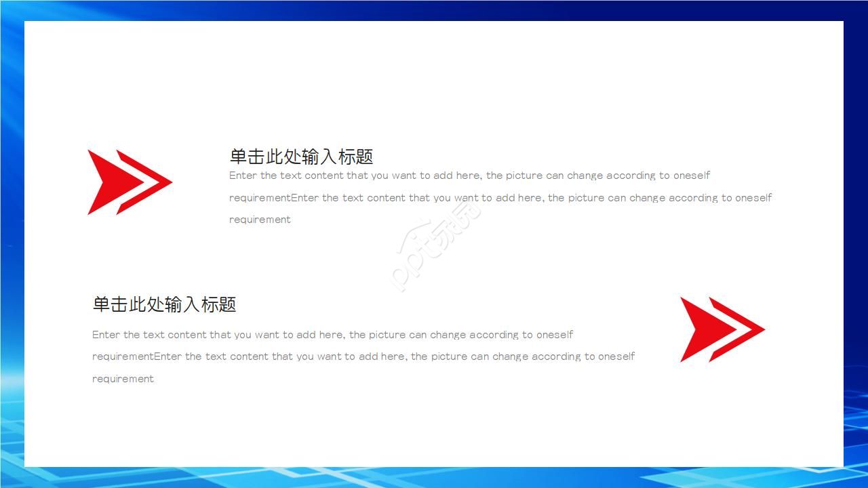
Task: Click outer chevron stripe of the left arrow
Action: point(160,182)
